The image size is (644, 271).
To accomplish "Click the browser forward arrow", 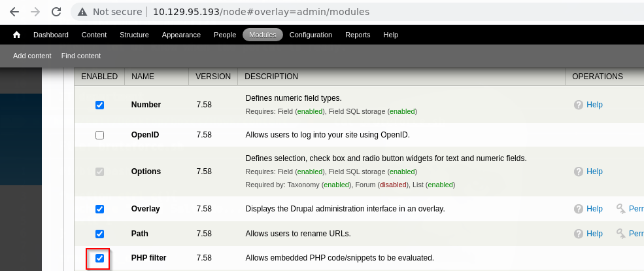I will [x=35, y=12].
